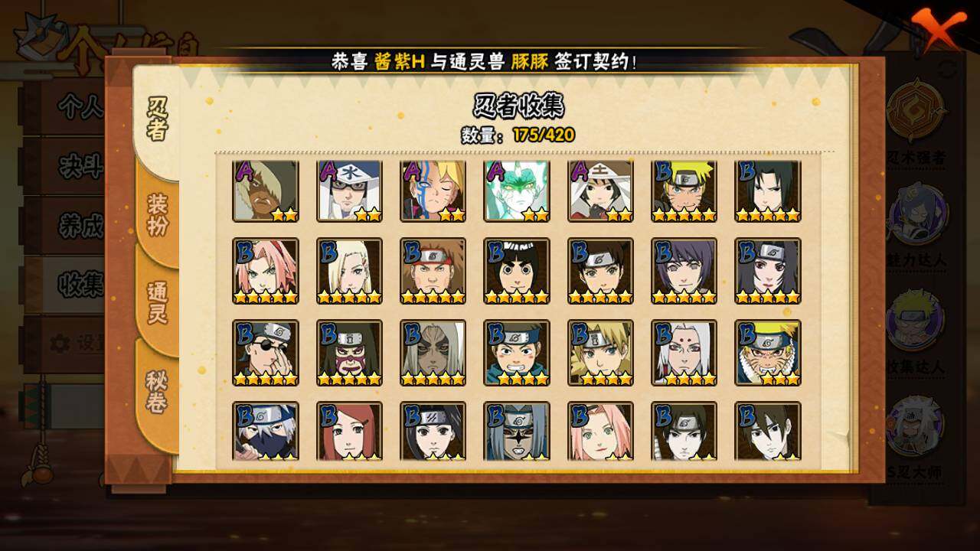This screenshot has width=980, height=551.
Task: Close the panel with orange X
Action: pyautogui.click(x=939, y=28)
